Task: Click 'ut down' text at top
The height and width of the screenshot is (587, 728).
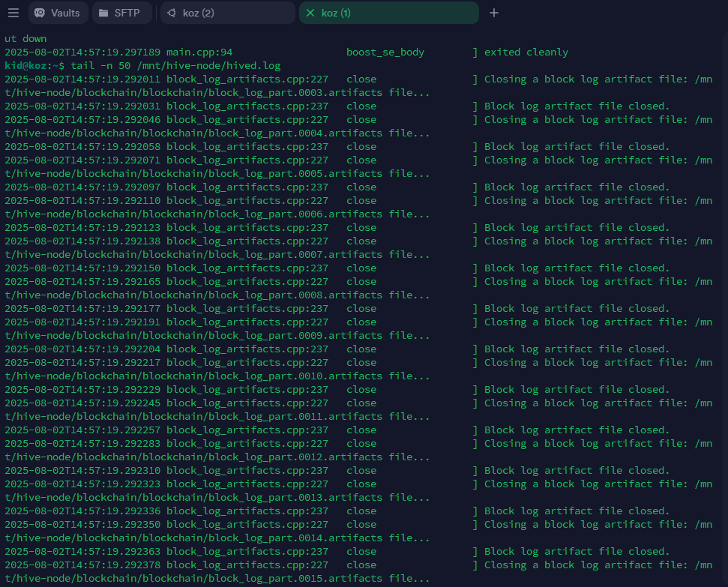Action: [25, 38]
